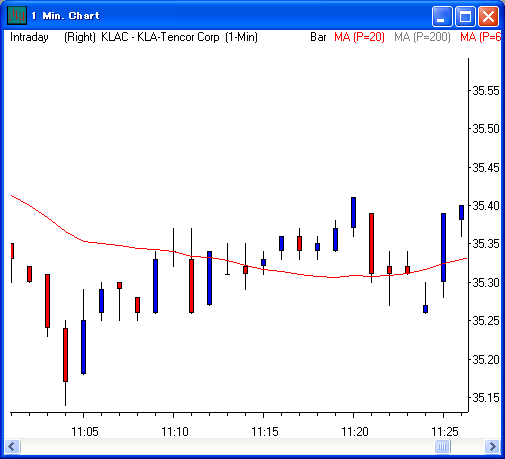The width and height of the screenshot is (505, 459).
Task: Click the (Right) axis setting label
Action: point(80,37)
